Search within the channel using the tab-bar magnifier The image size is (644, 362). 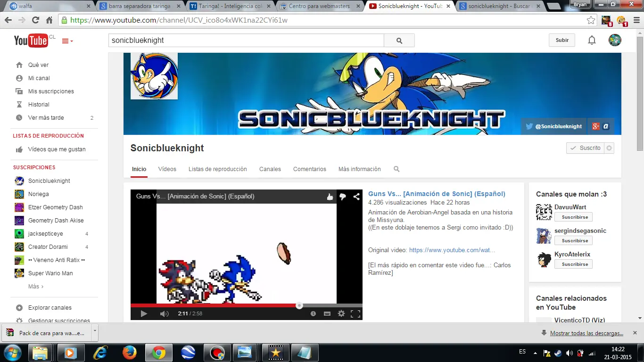[396, 169]
